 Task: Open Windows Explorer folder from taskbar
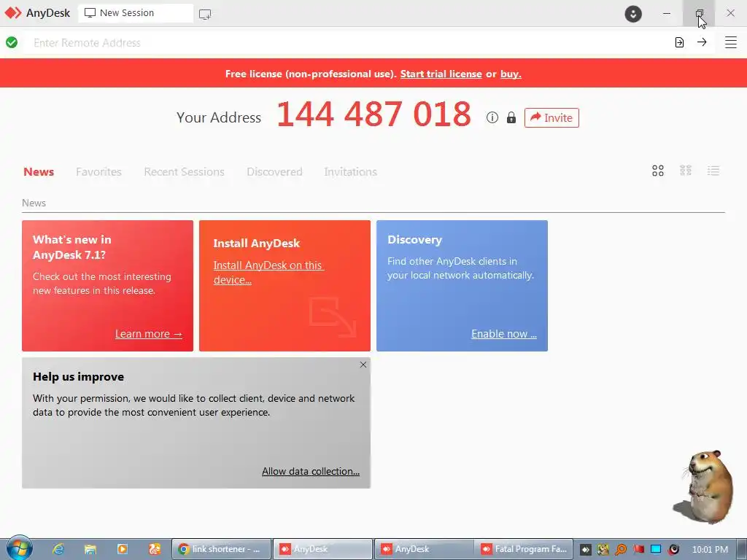point(90,549)
